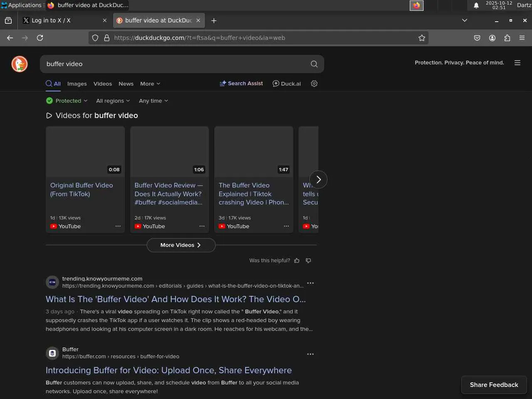
Task: Click the Search Assist button
Action: 241,84
